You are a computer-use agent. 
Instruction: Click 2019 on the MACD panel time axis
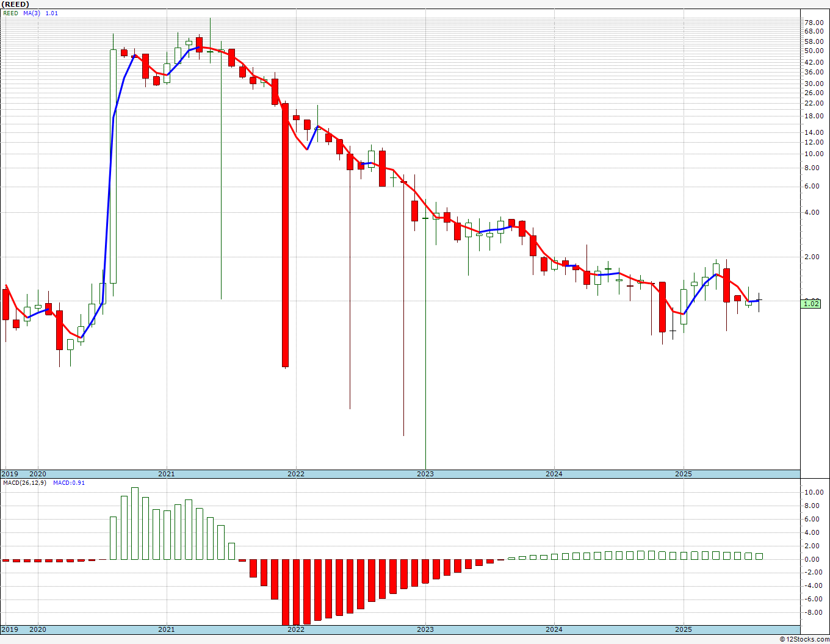tap(9, 629)
